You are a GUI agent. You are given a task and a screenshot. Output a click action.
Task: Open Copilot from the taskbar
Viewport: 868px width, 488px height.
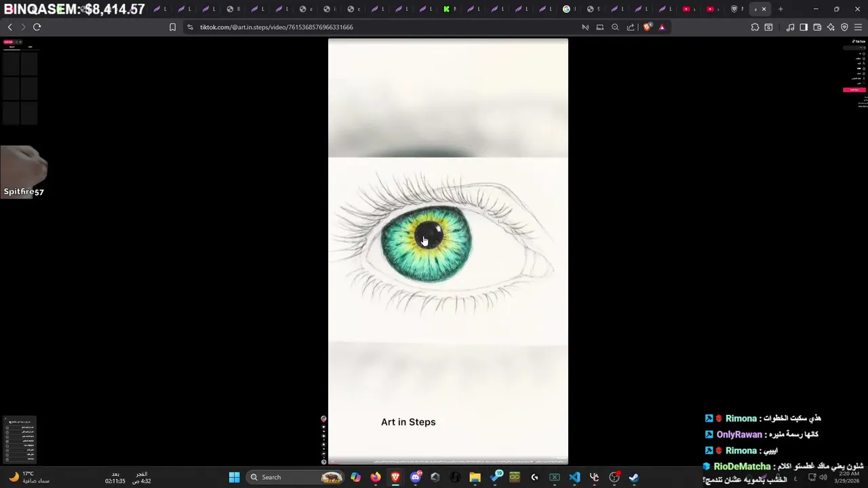(x=355, y=477)
